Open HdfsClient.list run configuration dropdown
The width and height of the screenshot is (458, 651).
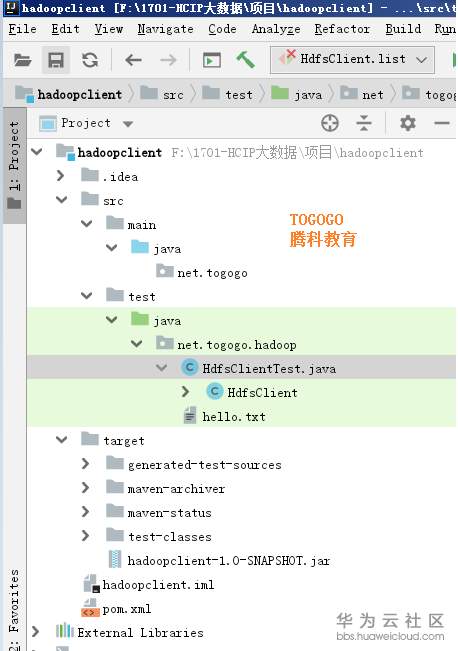(x=352, y=60)
